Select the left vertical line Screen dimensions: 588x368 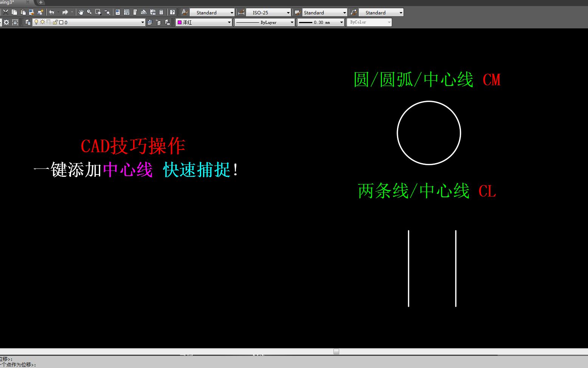(408, 268)
